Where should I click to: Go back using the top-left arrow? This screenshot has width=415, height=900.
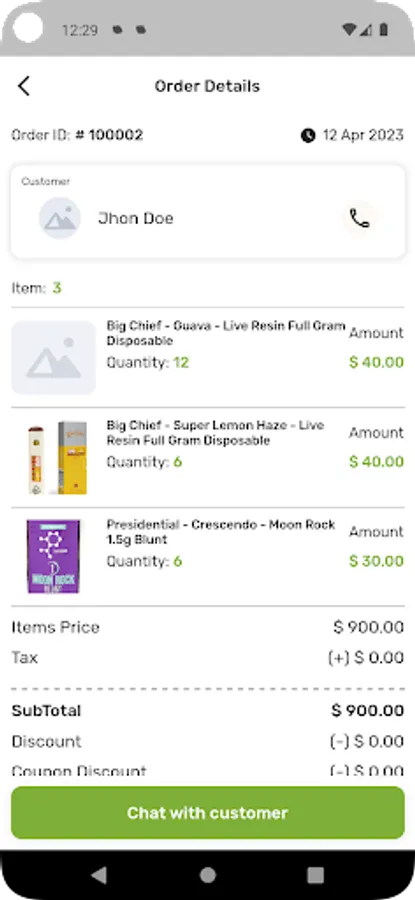point(24,86)
